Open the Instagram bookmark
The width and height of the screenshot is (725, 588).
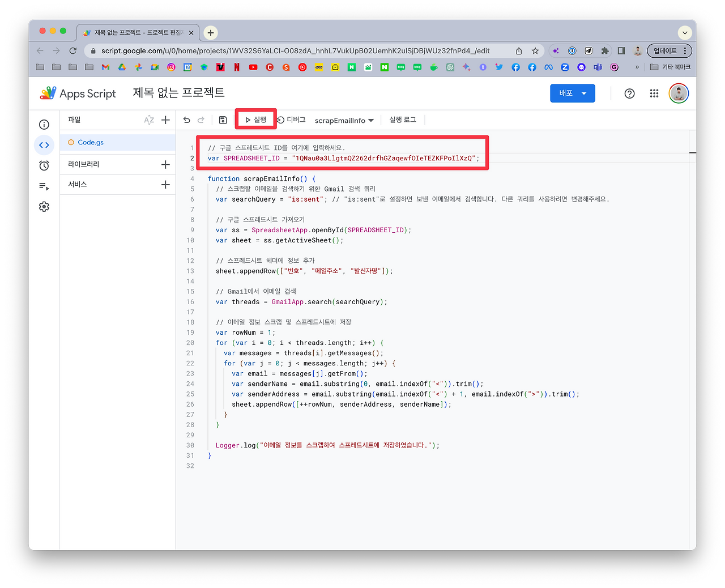click(x=171, y=67)
